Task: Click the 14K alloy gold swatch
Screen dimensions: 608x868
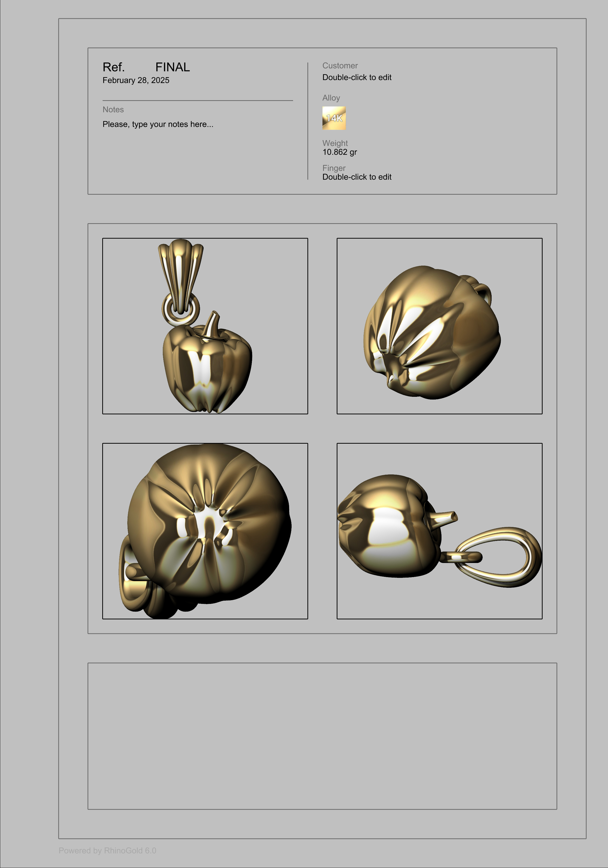Action: point(334,118)
